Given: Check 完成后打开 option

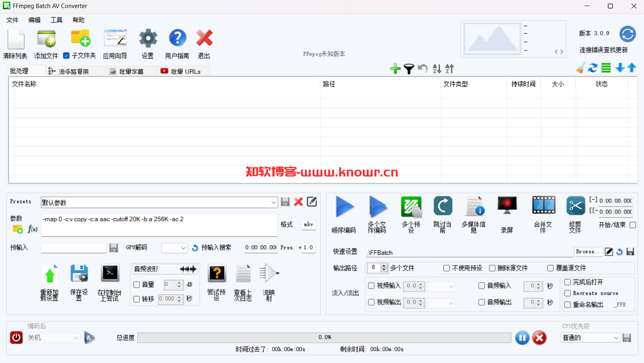Looking at the screenshot, I should point(567,282).
